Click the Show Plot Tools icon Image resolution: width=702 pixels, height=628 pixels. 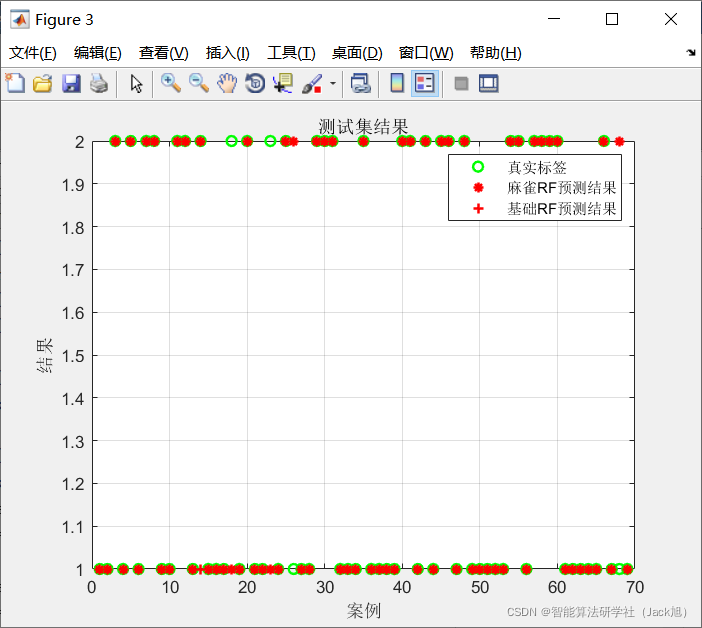(488, 83)
